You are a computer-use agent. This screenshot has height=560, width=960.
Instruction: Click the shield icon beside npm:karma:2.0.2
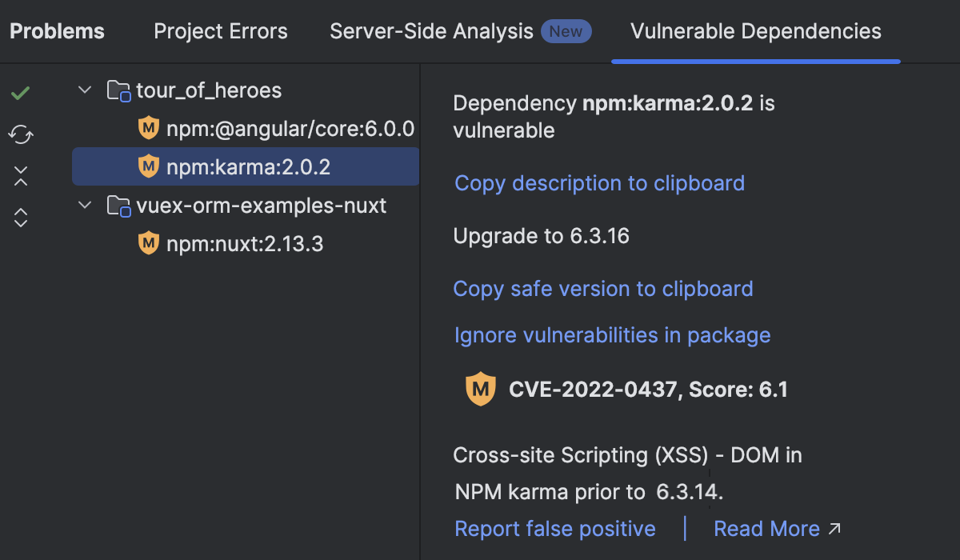click(x=148, y=166)
